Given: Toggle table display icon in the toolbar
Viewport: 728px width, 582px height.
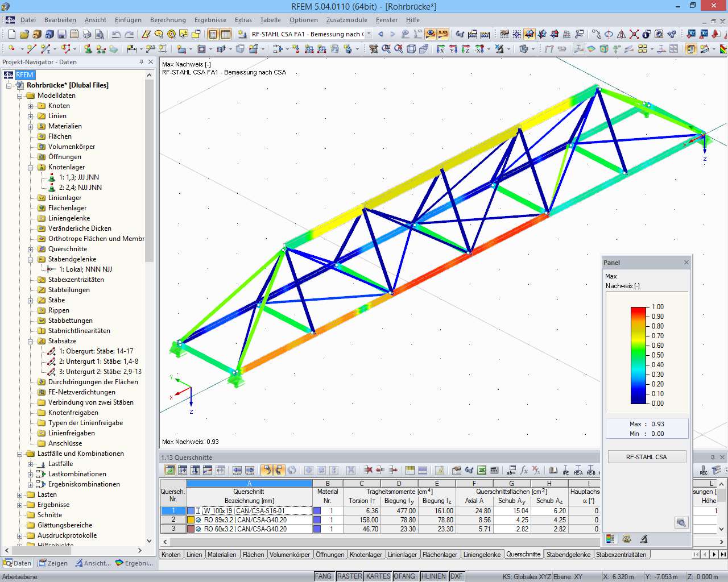Looking at the screenshot, I should point(226,34).
